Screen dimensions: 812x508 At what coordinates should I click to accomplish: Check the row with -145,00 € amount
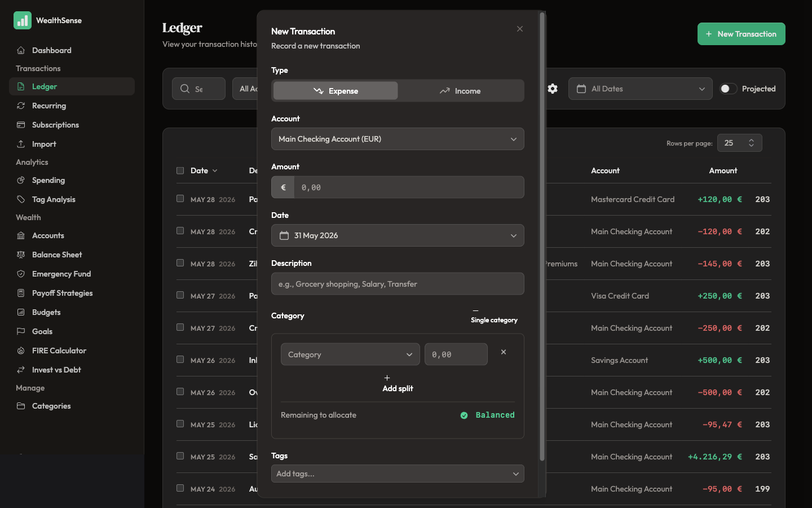pyautogui.click(x=180, y=263)
